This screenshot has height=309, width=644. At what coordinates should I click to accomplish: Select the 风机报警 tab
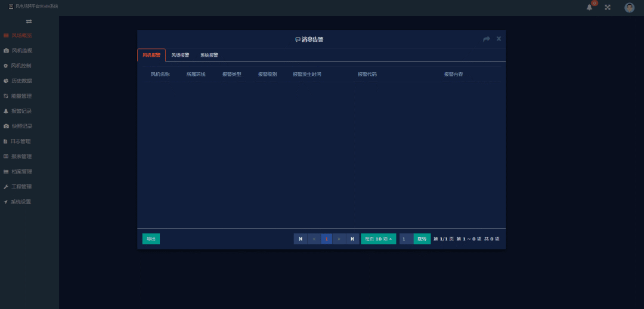point(151,55)
